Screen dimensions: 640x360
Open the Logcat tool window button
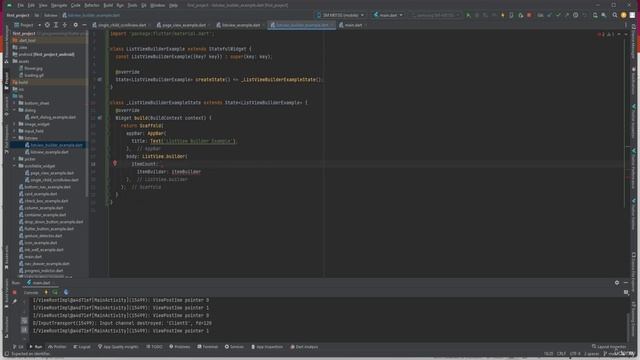coord(82,347)
